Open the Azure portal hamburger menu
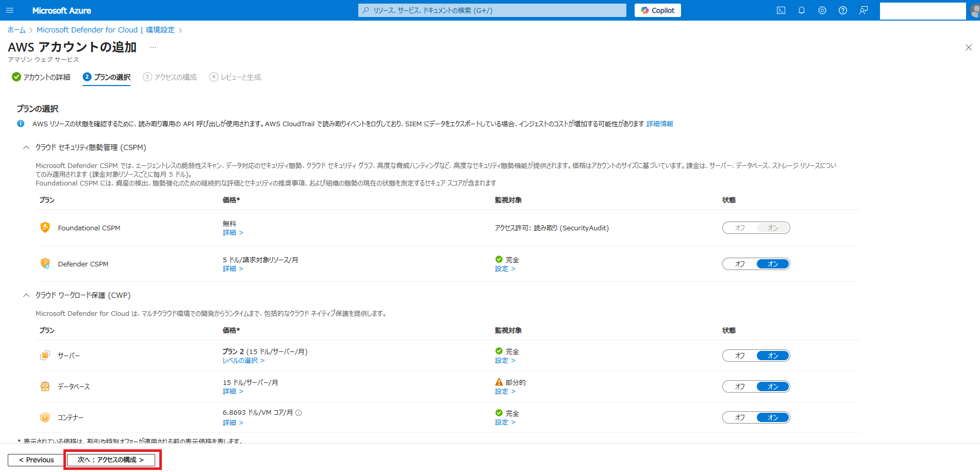980x472 pixels. tap(10, 10)
